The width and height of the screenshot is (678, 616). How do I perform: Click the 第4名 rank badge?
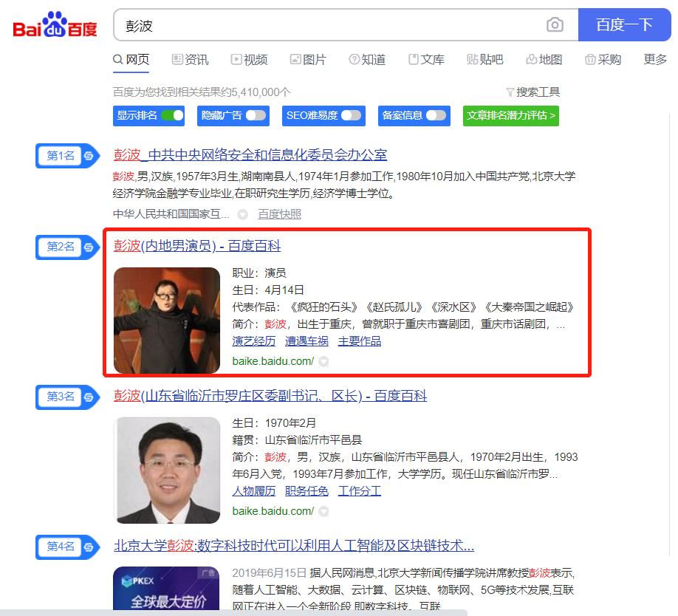[x=61, y=547]
